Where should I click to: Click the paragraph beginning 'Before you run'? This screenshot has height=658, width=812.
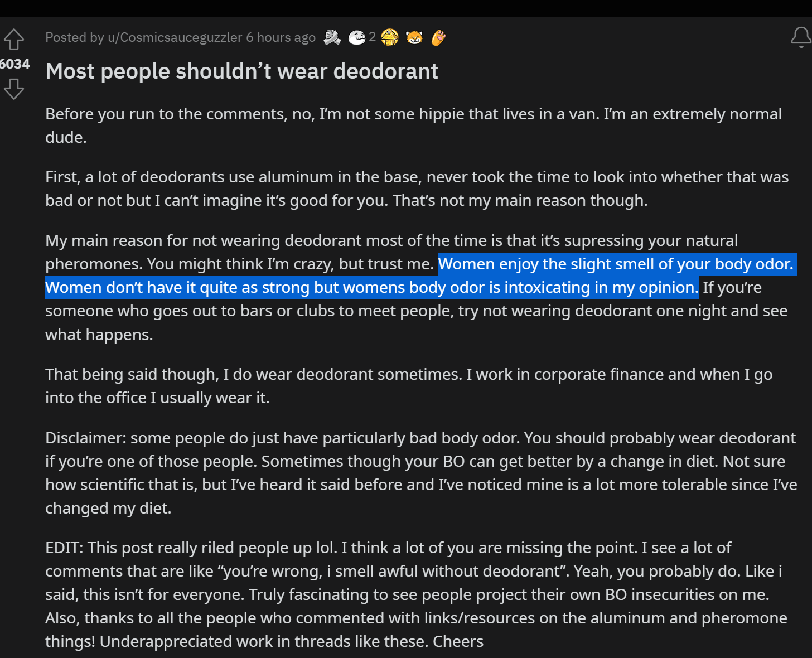[x=414, y=125]
